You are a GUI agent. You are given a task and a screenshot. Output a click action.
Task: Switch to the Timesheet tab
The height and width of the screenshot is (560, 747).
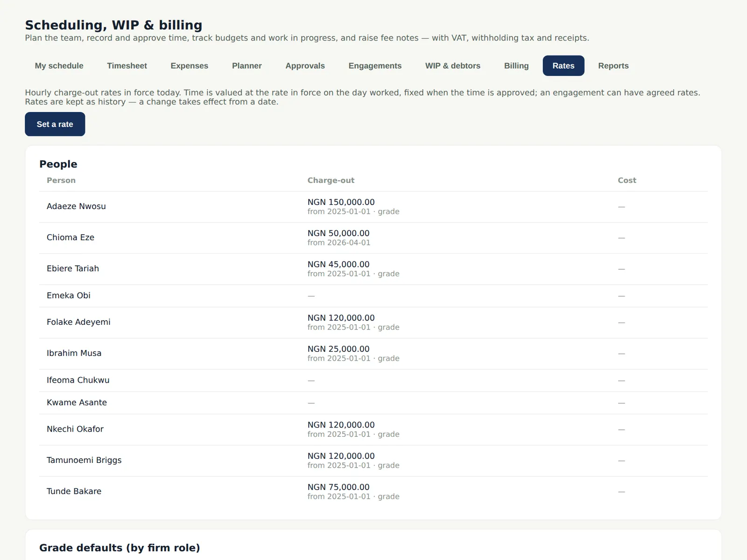(x=127, y=66)
